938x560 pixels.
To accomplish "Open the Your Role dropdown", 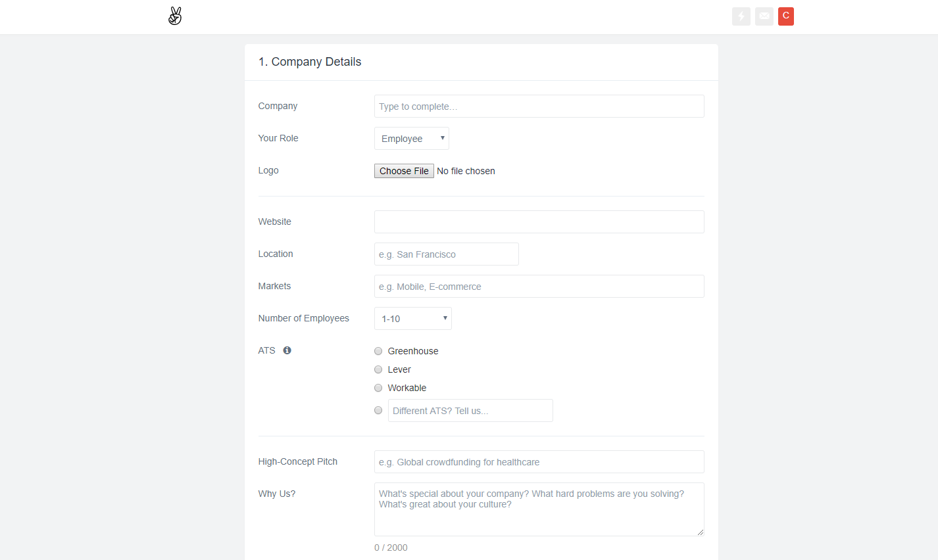I will pyautogui.click(x=412, y=139).
